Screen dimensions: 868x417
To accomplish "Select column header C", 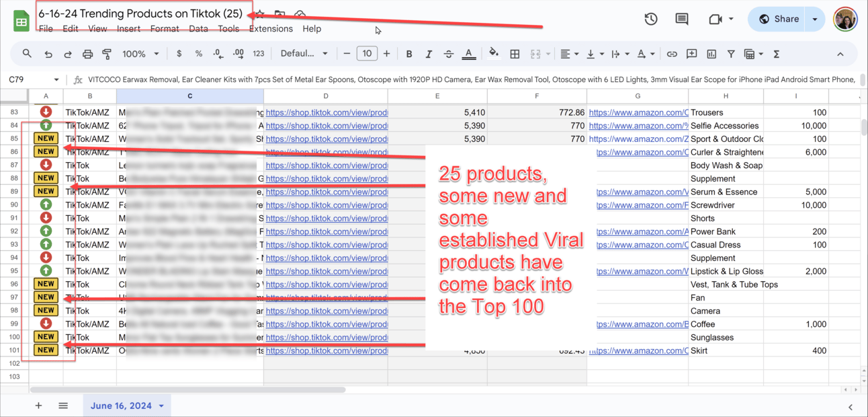I will tap(190, 96).
